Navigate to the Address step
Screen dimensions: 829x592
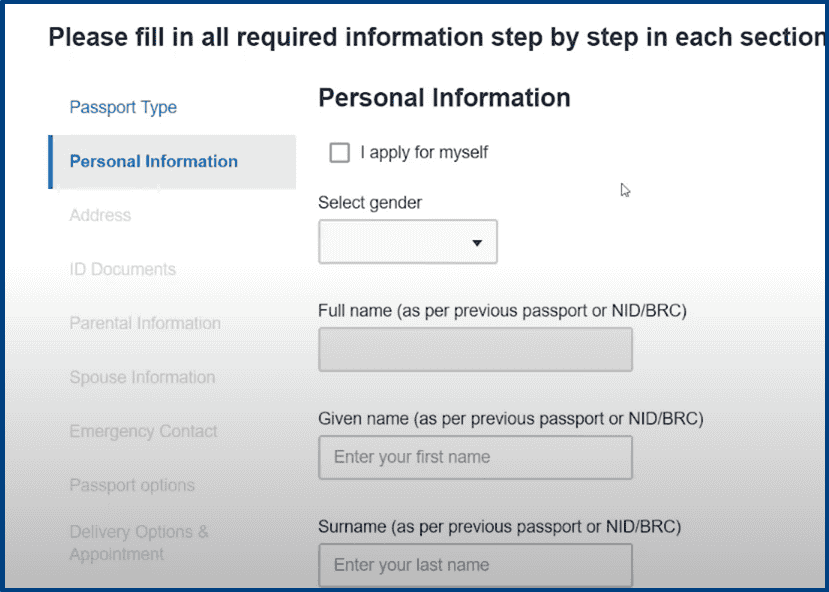click(99, 215)
